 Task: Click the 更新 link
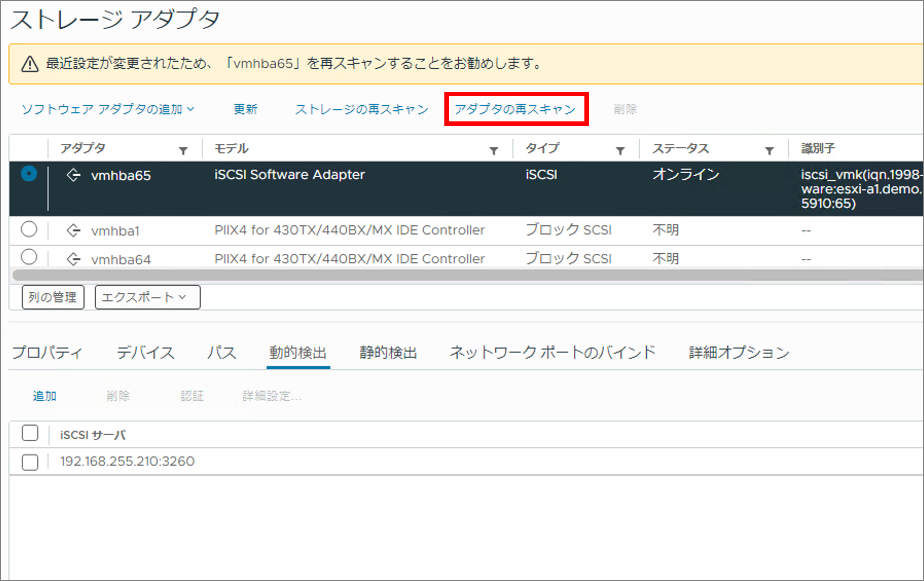pos(245,109)
